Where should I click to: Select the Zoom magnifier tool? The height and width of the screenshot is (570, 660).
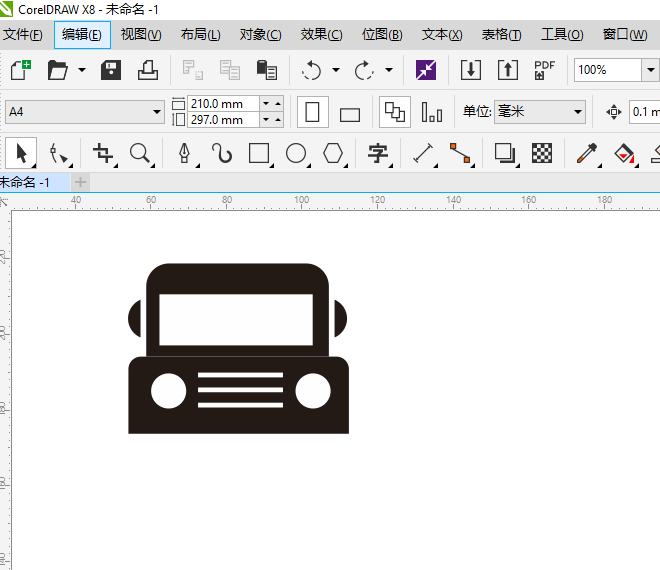[x=140, y=153]
